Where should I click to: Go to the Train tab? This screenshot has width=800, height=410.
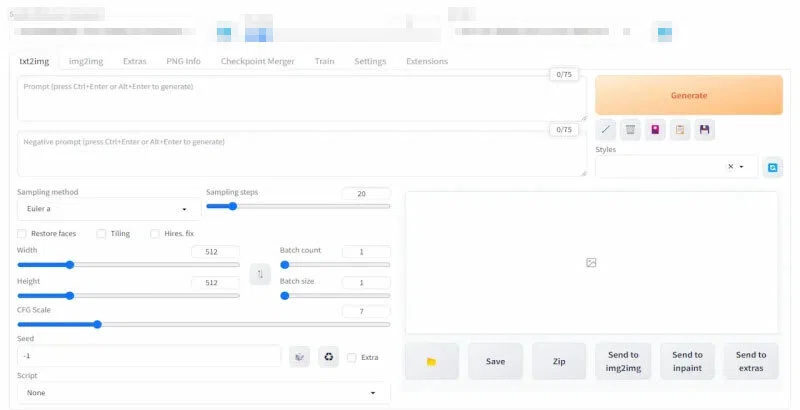click(x=324, y=61)
